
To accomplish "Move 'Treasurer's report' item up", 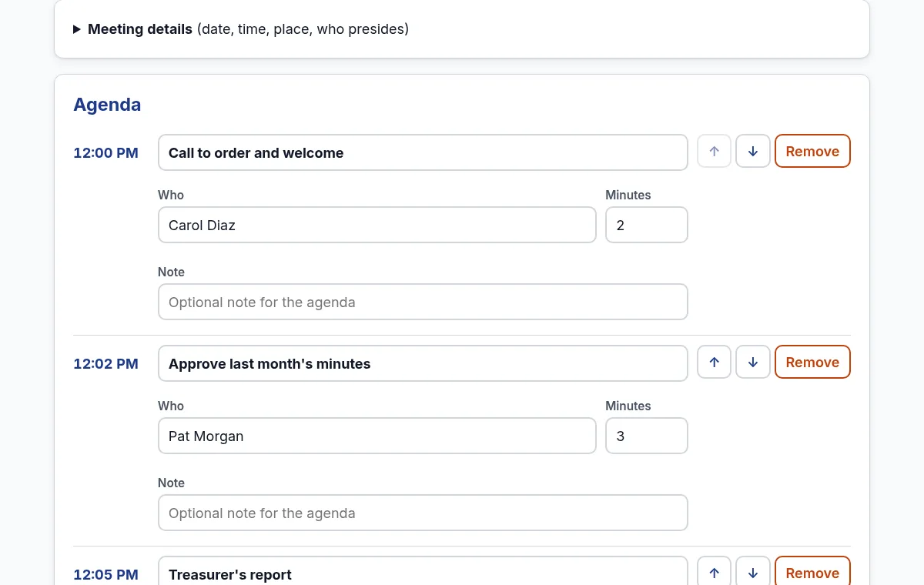I will pos(715,573).
